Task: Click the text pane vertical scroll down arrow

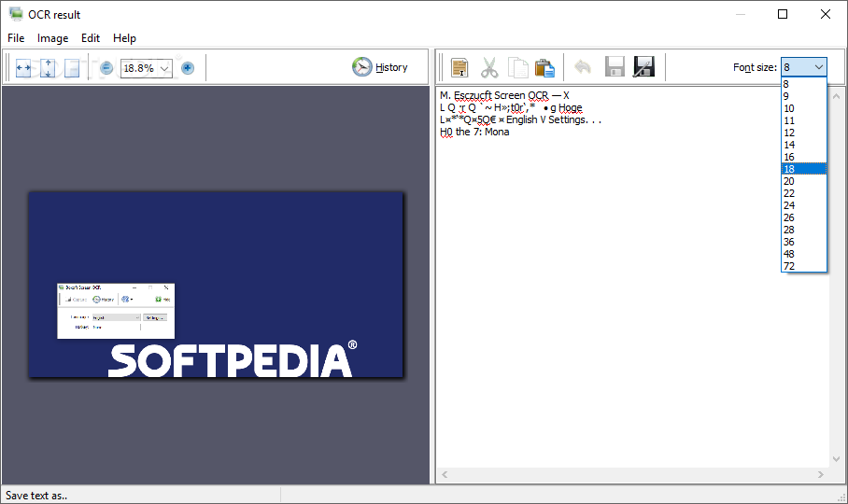Action: 836,459
